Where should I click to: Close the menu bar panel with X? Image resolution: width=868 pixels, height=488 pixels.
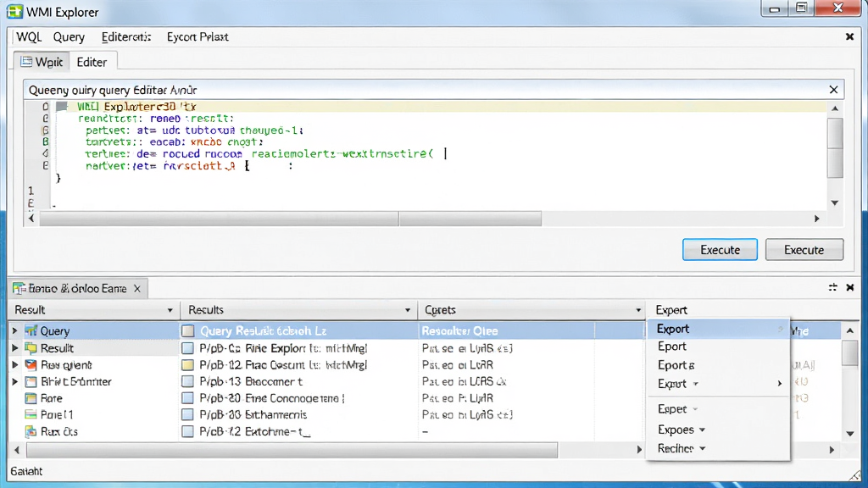[849, 36]
